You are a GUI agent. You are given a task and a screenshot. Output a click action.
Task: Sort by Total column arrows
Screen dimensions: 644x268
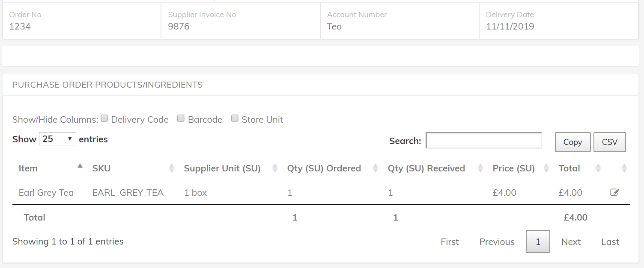click(598, 168)
